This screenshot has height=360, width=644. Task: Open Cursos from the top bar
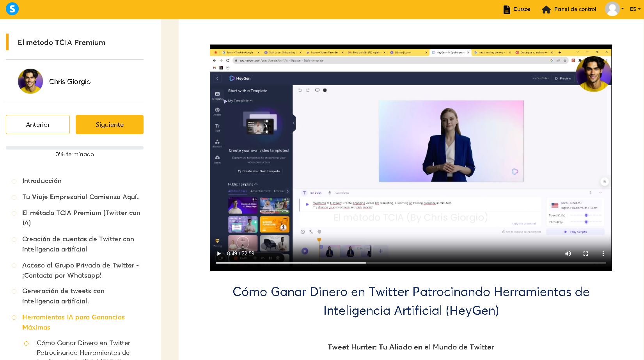tap(517, 9)
